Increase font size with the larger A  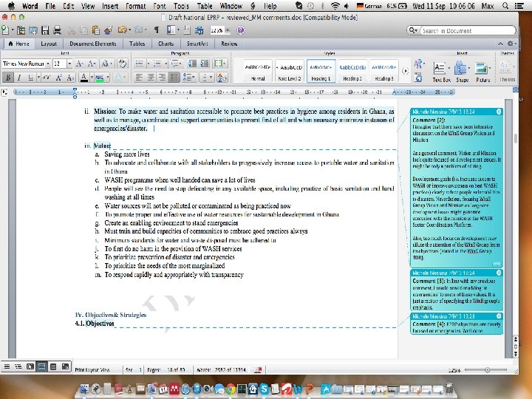80,64
